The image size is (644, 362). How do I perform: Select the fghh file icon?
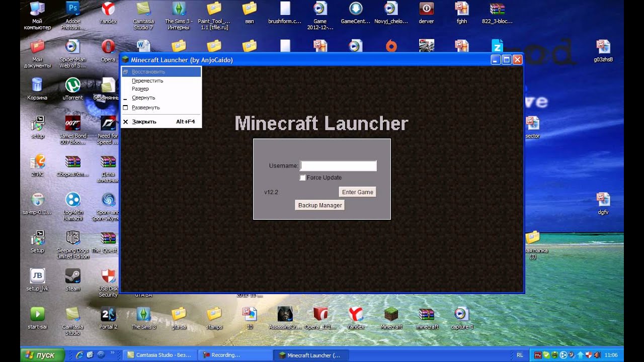point(461,14)
